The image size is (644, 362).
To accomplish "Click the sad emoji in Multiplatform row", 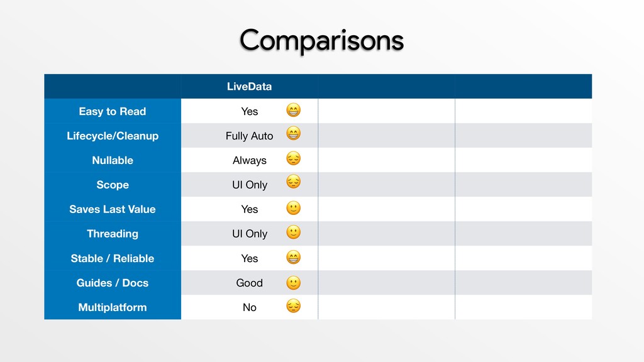I will point(293,306).
